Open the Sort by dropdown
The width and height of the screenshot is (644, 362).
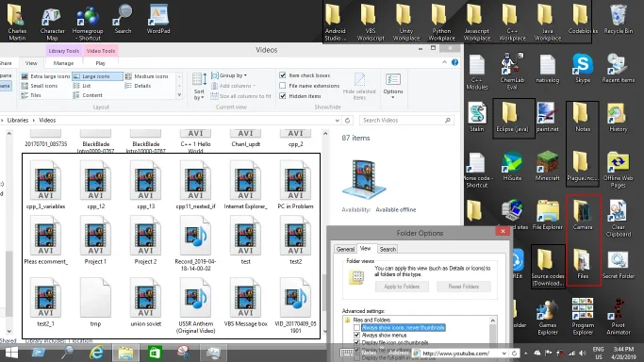[199, 86]
